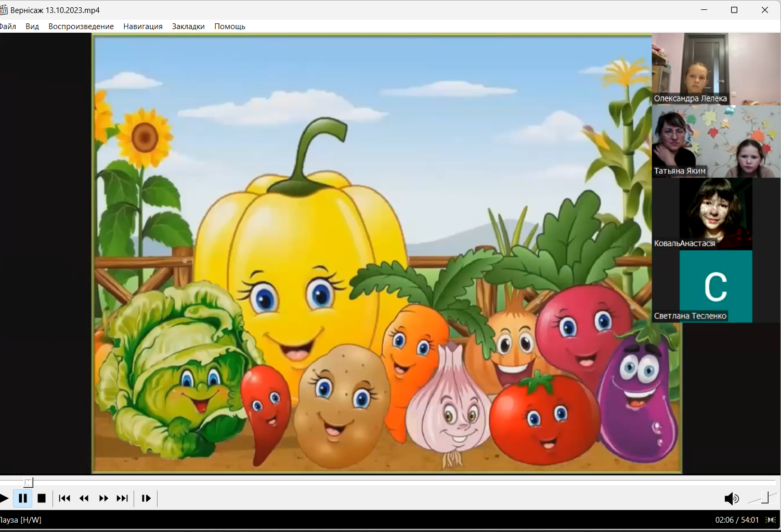Click the 02:06 / 54:01 time display

737,520
